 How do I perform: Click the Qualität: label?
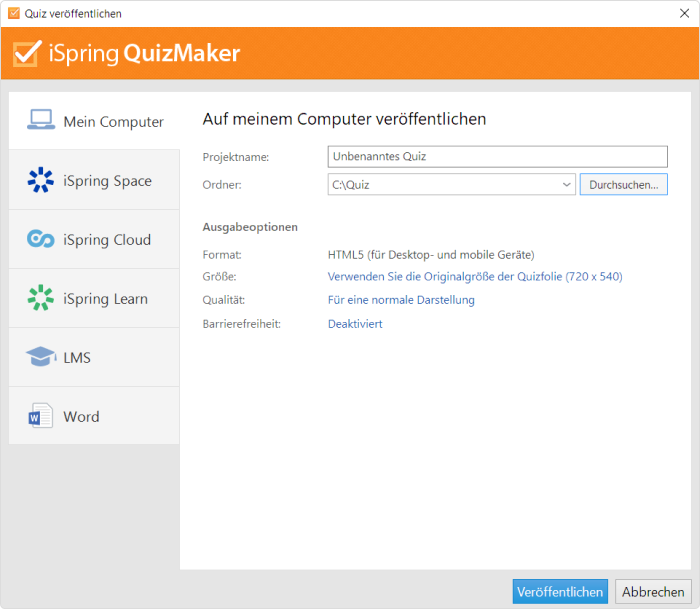pyautogui.click(x=224, y=300)
